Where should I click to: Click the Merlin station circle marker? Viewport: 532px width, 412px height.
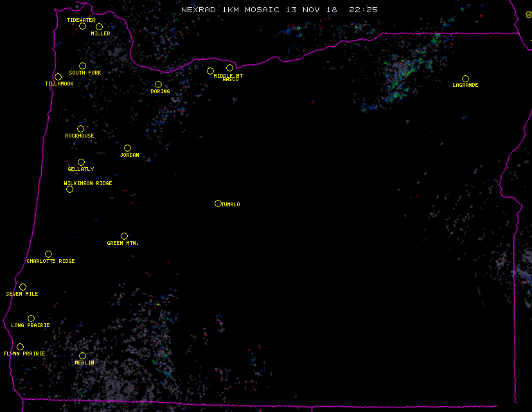coord(82,355)
